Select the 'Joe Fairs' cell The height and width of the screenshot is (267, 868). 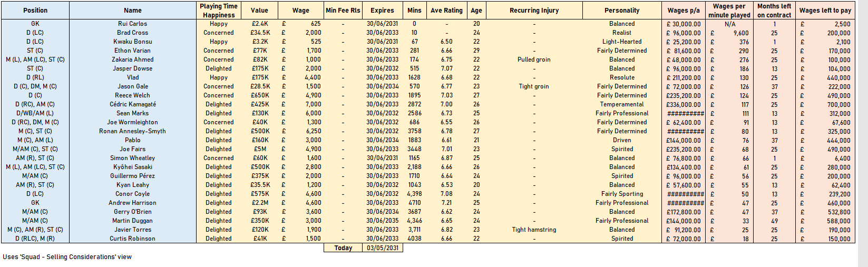coord(133,149)
